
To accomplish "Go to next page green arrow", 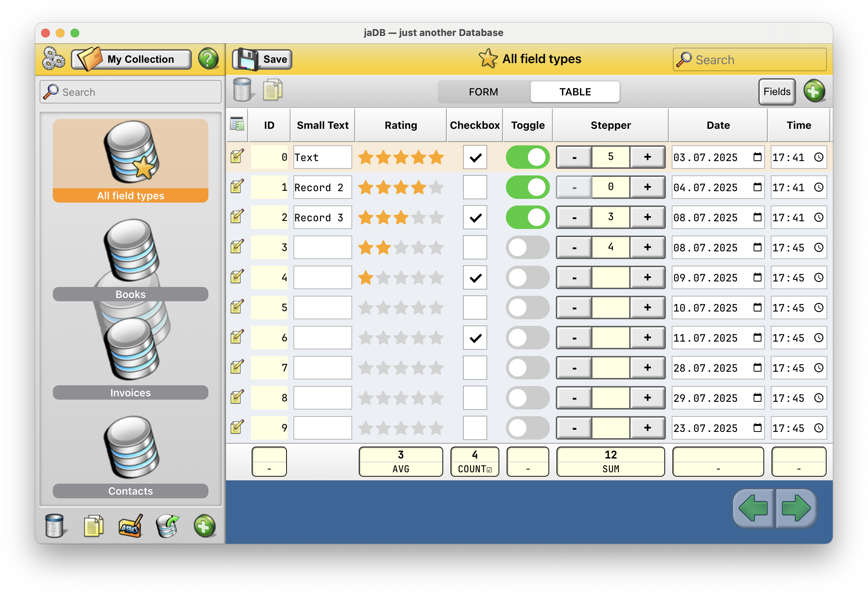I will point(796,508).
